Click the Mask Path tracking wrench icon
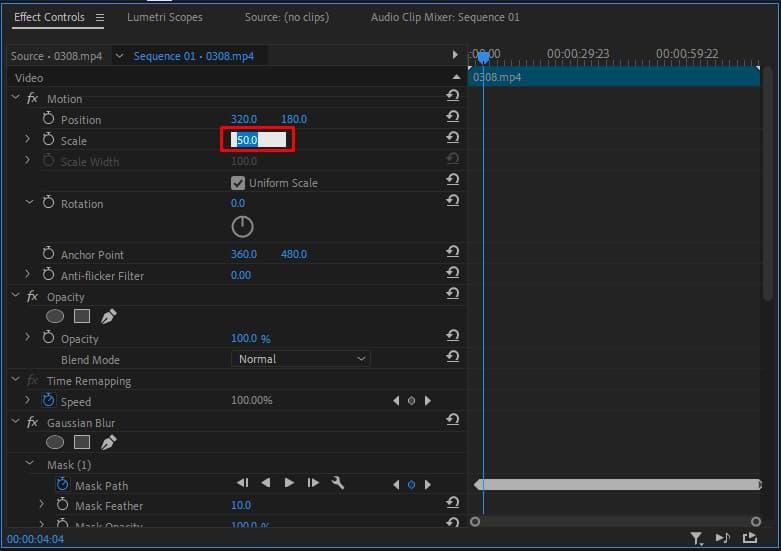This screenshot has height=551, width=781. tap(338, 483)
